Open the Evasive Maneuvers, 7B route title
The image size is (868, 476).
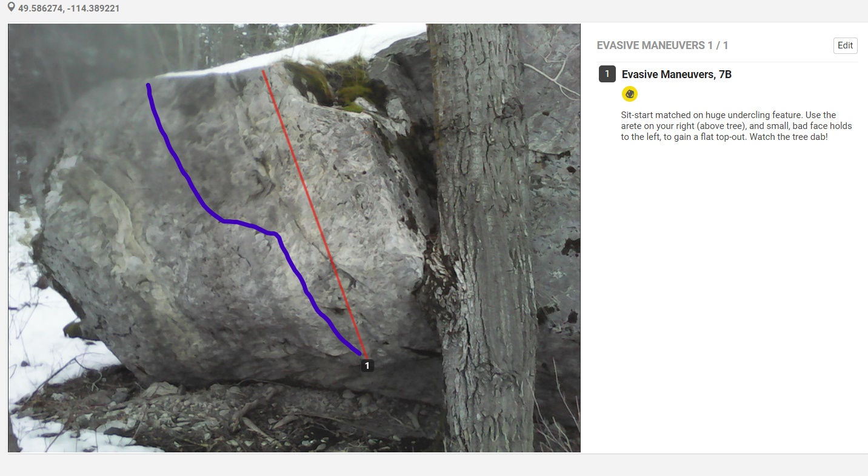[x=676, y=74]
